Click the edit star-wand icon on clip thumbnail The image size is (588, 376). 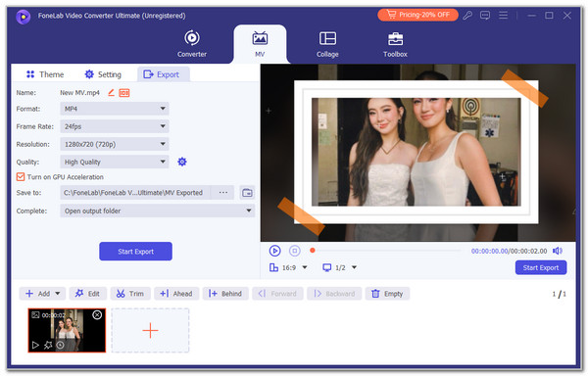[x=48, y=345]
